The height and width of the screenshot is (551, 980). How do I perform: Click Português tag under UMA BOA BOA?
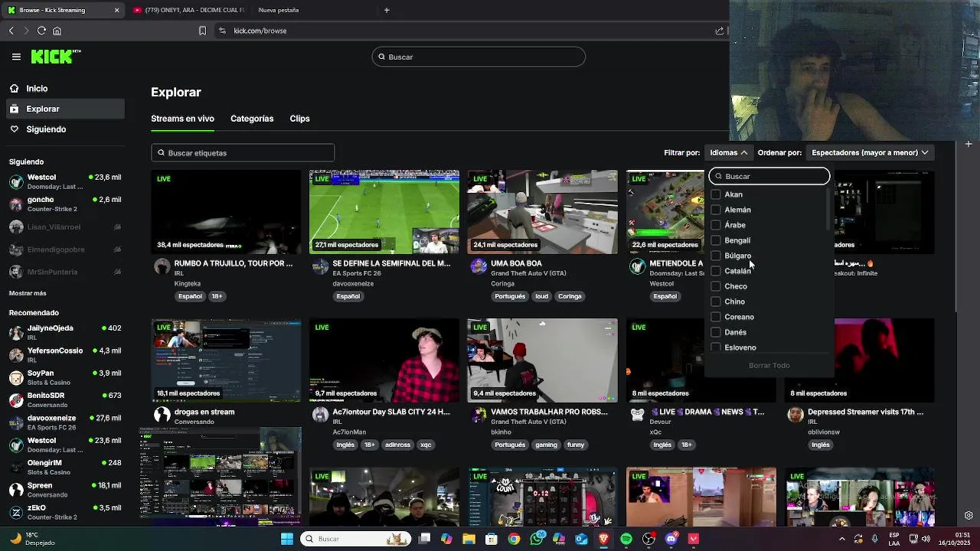tap(510, 296)
